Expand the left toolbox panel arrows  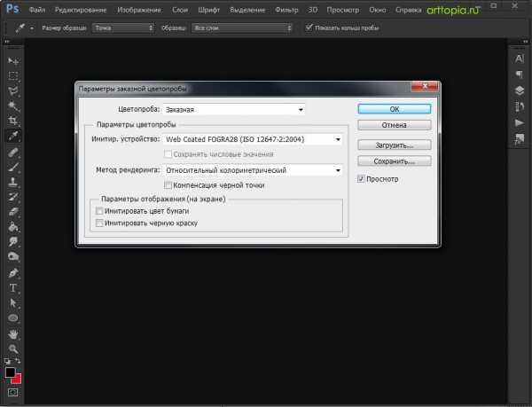click(x=7, y=42)
